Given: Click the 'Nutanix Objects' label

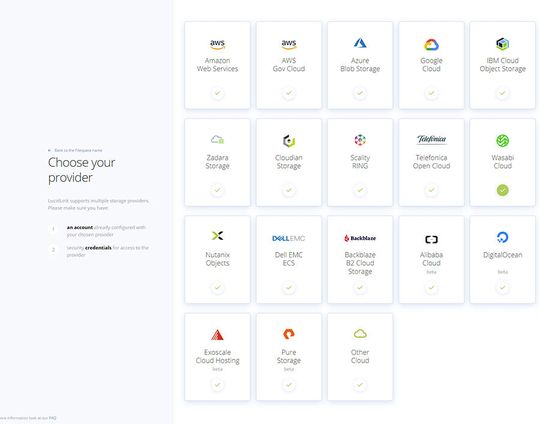Looking at the screenshot, I should click(x=217, y=259).
